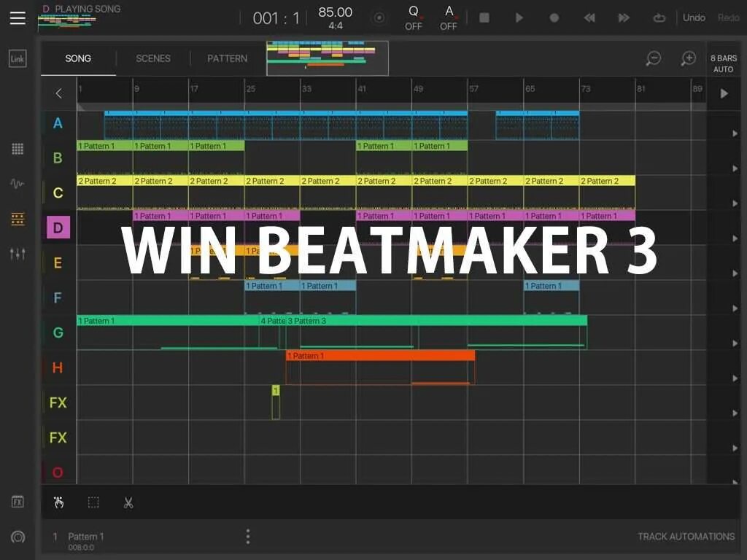Image resolution: width=747 pixels, height=560 pixels.
Task: Zoom in the timeline
Action: click(689, 58)
